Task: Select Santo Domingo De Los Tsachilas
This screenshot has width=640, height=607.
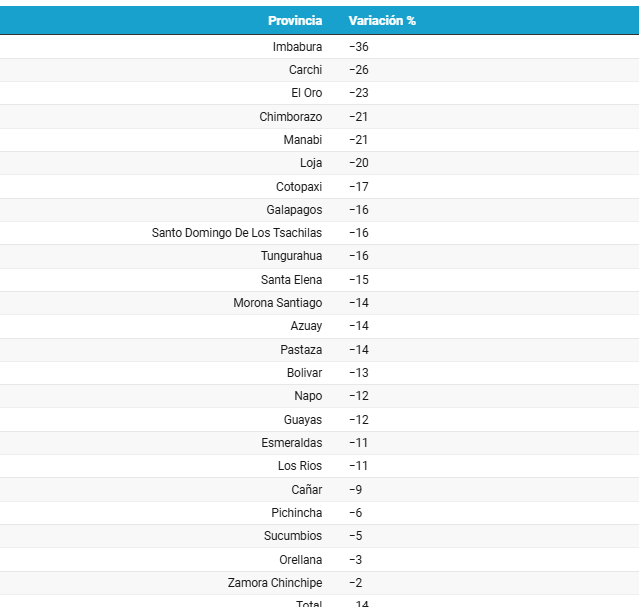Action: pos(237,233)
